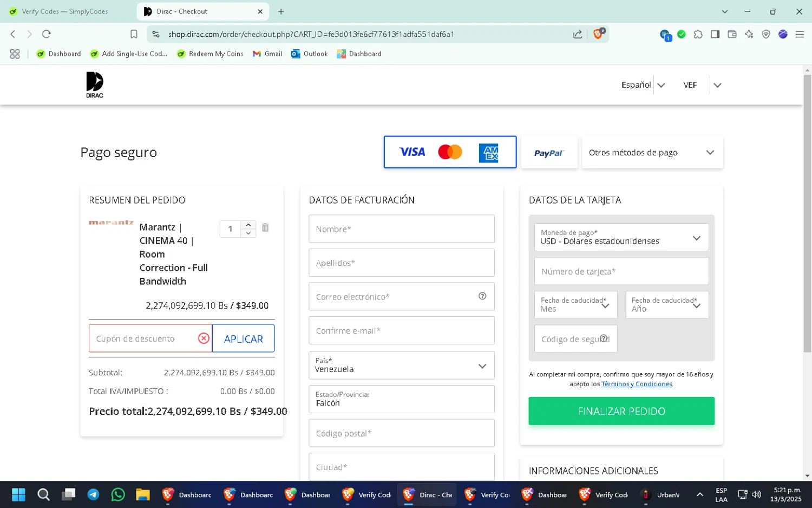Open the Brave Wallet icon

(732, 34)
